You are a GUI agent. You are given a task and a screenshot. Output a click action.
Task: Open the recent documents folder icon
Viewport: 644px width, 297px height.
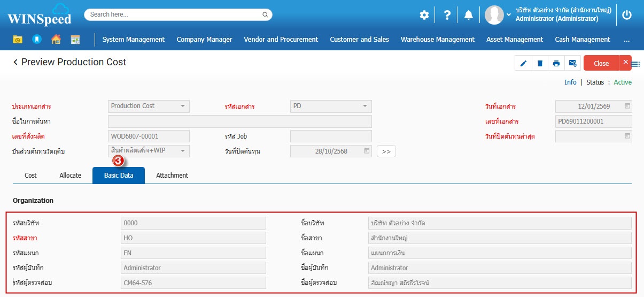tap(18, 40)
